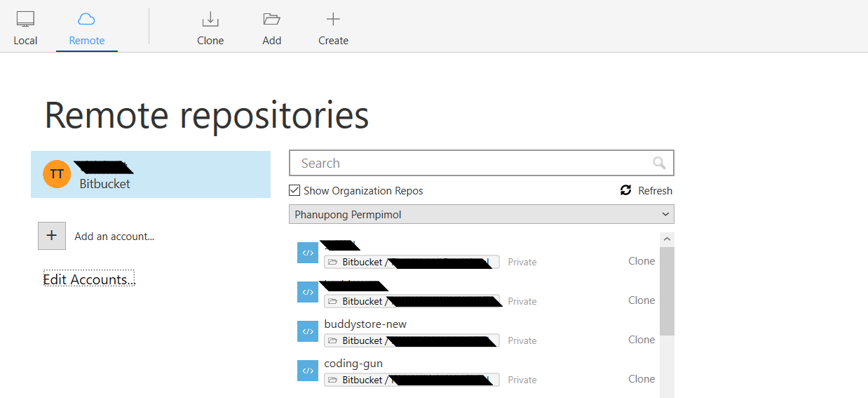Switch to the Local tab
Image resolution: width=868 pixels, height=398 pixels.
[x=25, y=28]
